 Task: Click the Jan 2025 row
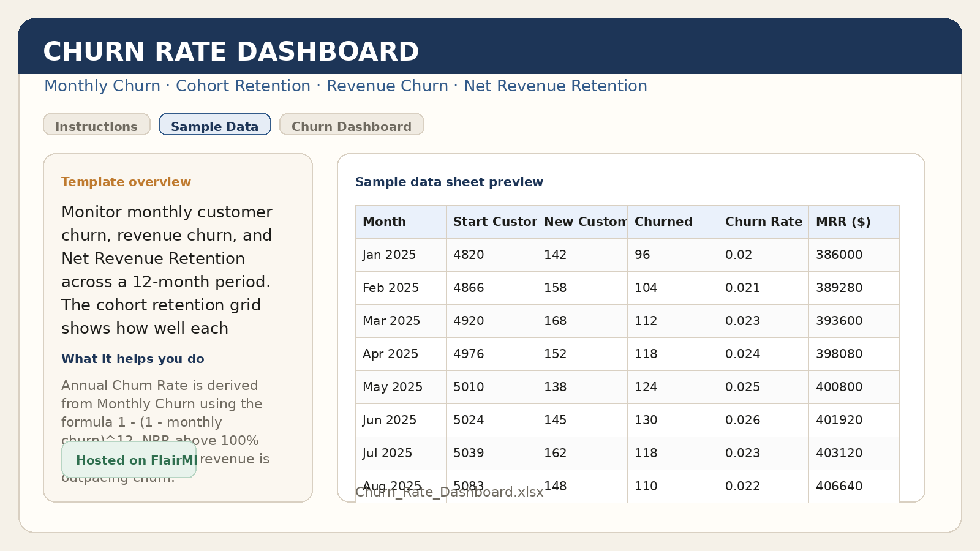388,255
